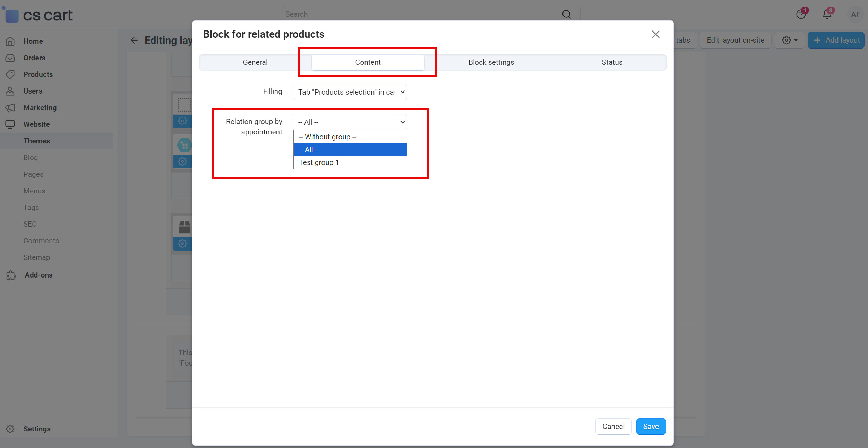Go back with the left arrow
The image size is (868, 448).
pyautogui.click(x=134, y=41)
